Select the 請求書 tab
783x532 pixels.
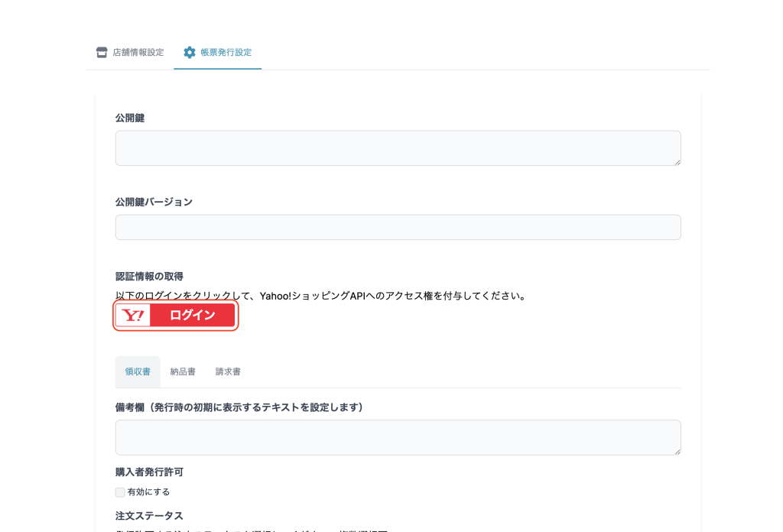(228, 372)
